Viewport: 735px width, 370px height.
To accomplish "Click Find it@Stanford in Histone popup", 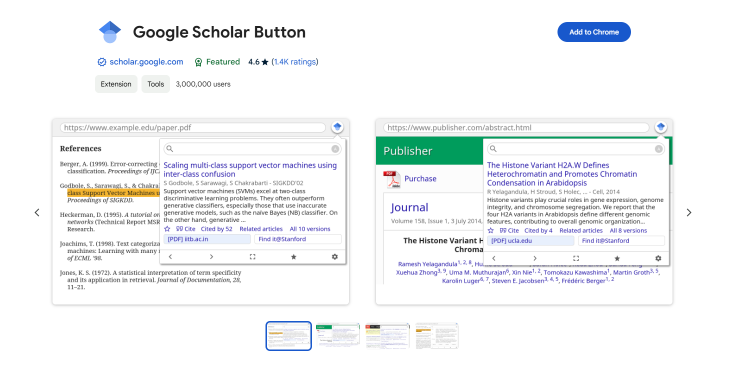I will pos(621,241).
